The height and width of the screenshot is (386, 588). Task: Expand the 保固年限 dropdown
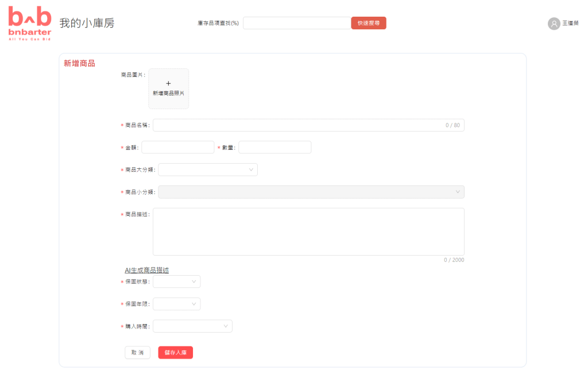point(176,304)
